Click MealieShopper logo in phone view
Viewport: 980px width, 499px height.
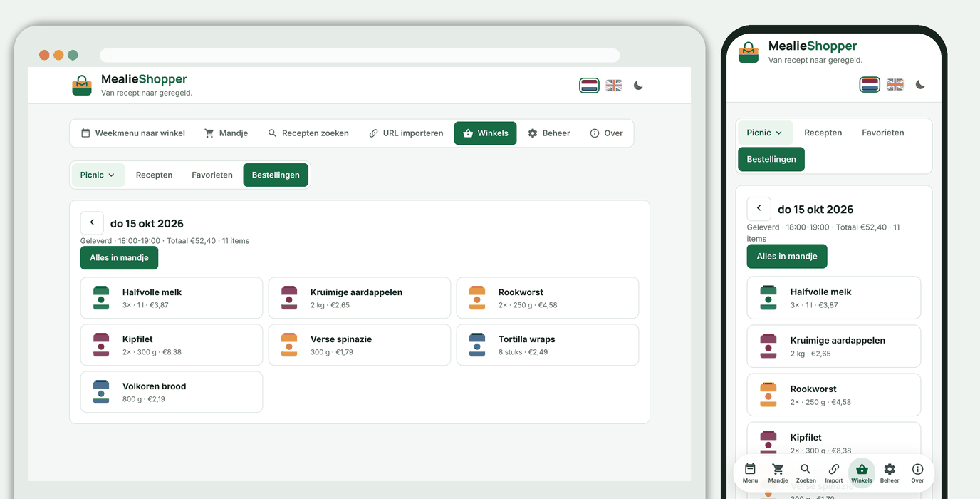(x=749, y=53)
